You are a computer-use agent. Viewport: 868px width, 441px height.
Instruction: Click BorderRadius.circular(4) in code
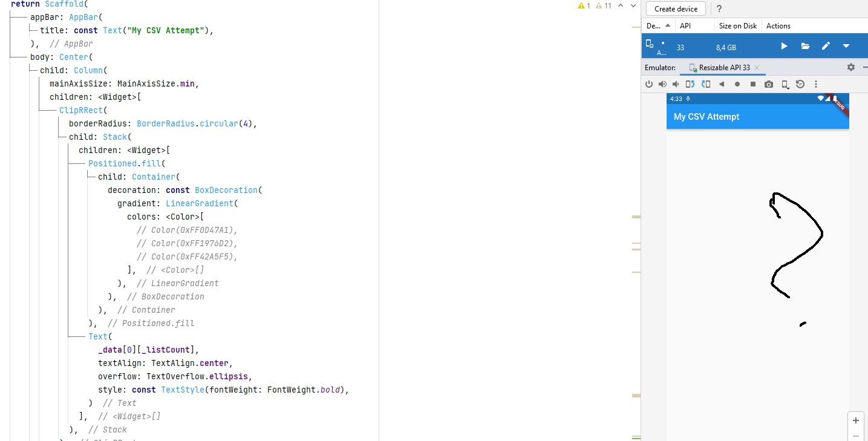coord(195,123)
